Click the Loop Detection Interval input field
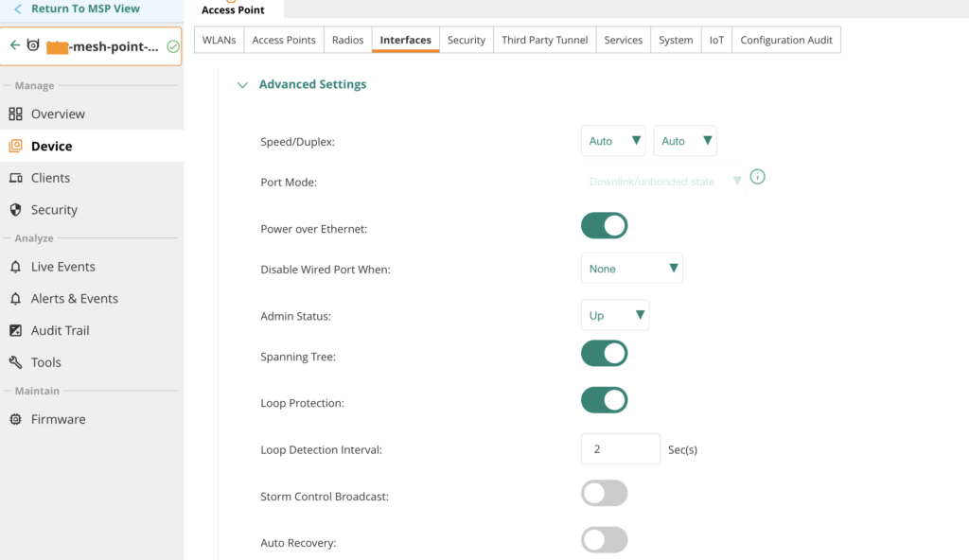This screenshot has width=969, height=560. (620, 449)
